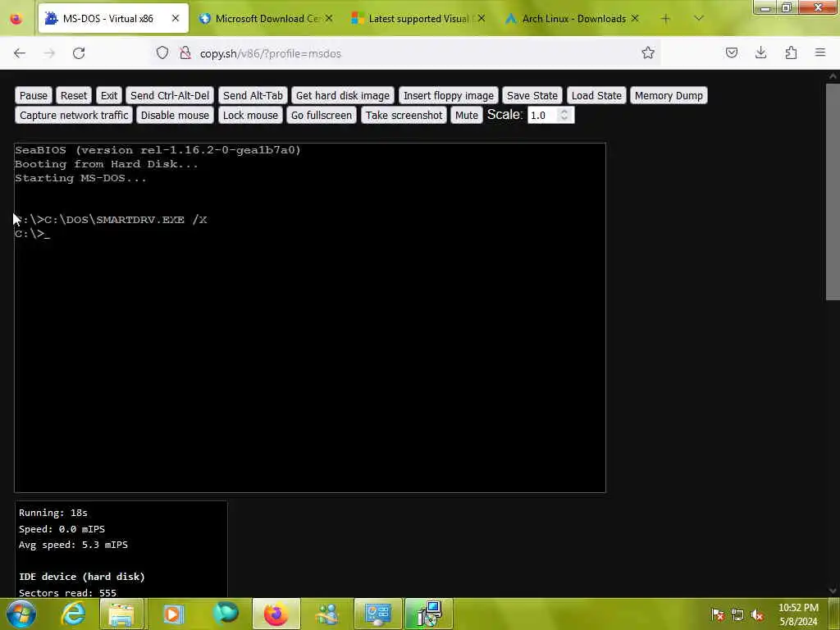The width and height of the screenshot is (840, 630).
Task: Toggle the Lock mouse button
Action: coord(250,115)
